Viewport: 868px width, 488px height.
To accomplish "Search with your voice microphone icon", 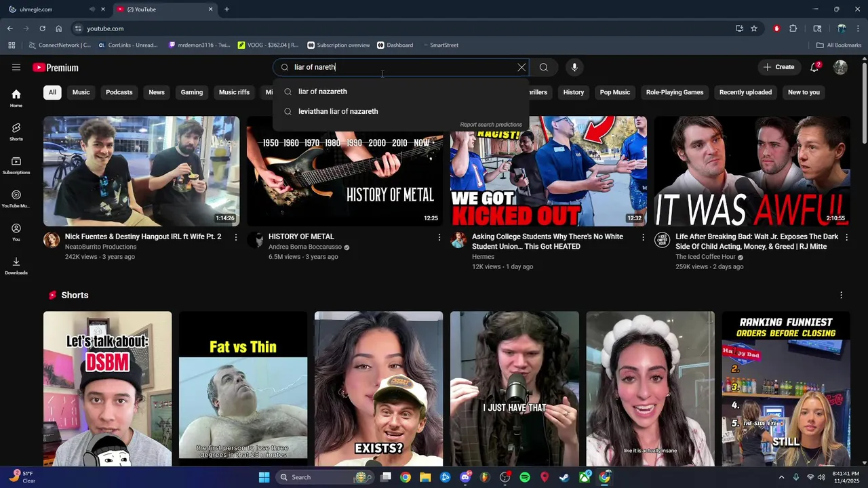I will coord(574,67).
